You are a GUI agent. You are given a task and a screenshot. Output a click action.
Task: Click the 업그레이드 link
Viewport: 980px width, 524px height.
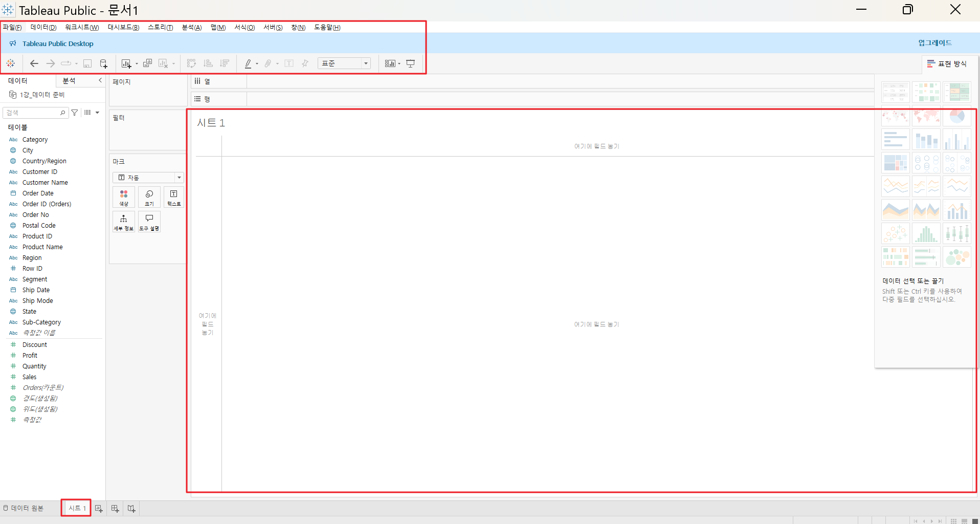click(935, 43)
